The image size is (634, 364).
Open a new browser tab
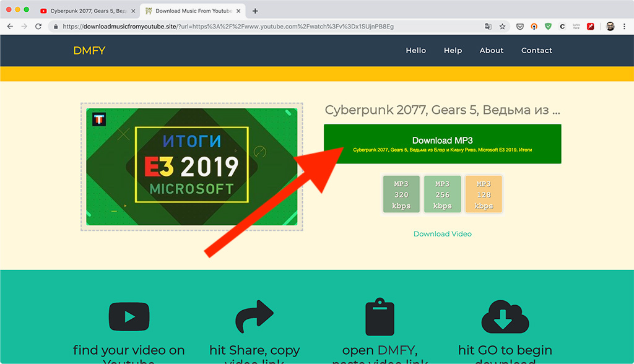point(254,11)
